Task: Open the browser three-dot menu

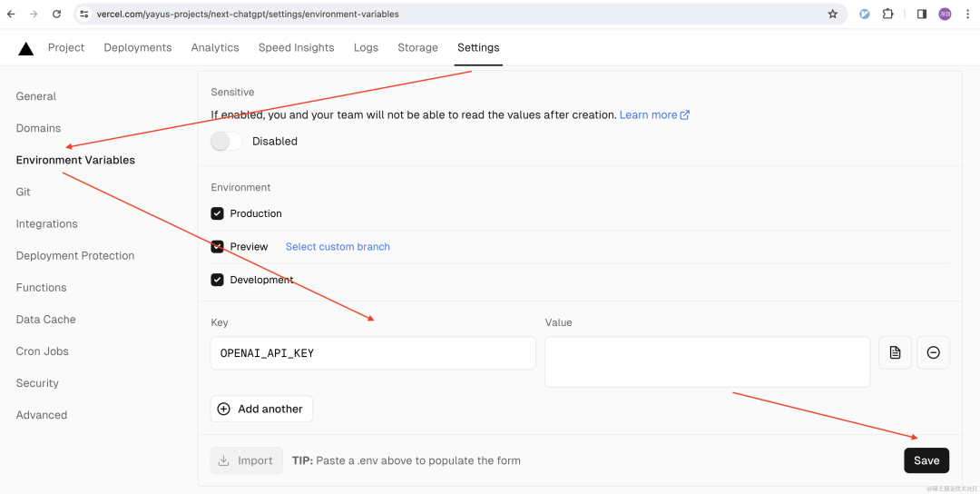Action: coord(966,14)
